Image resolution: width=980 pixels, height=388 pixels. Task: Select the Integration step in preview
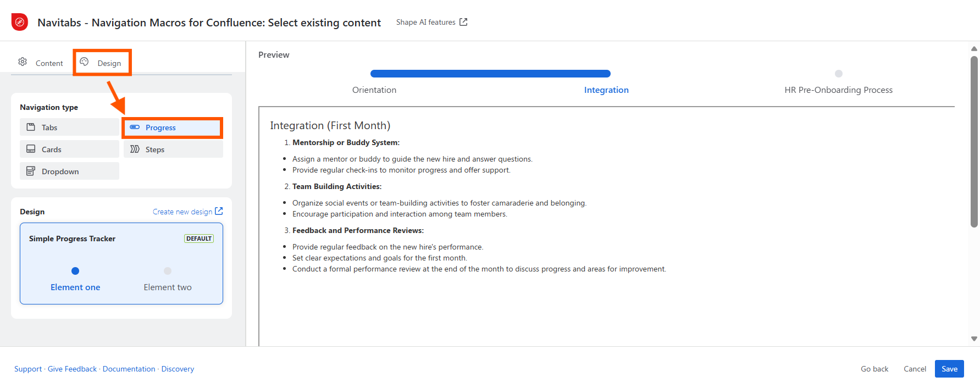coord(606,90)
